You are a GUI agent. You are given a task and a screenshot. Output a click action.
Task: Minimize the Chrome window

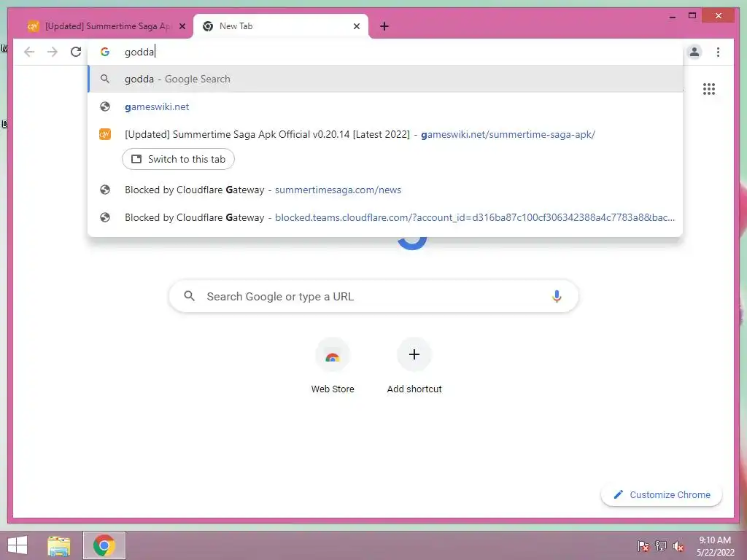point(672,16)
